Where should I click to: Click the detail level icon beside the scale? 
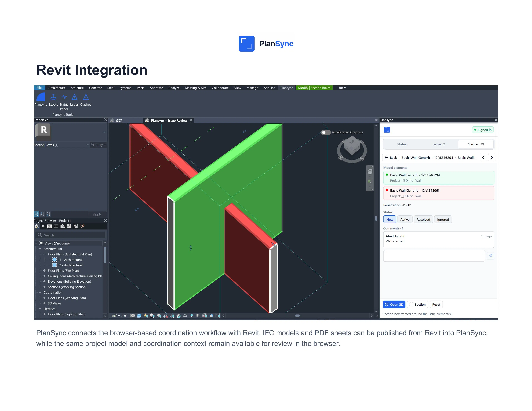(133, 316)
